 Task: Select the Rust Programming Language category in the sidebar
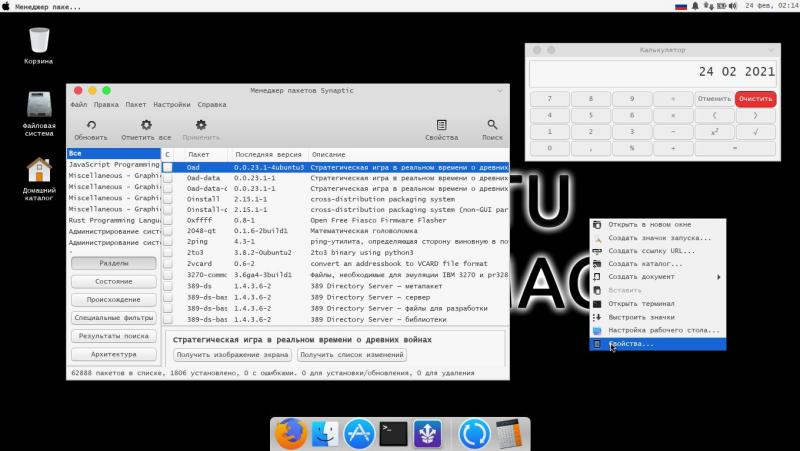[x=113, y=220]
